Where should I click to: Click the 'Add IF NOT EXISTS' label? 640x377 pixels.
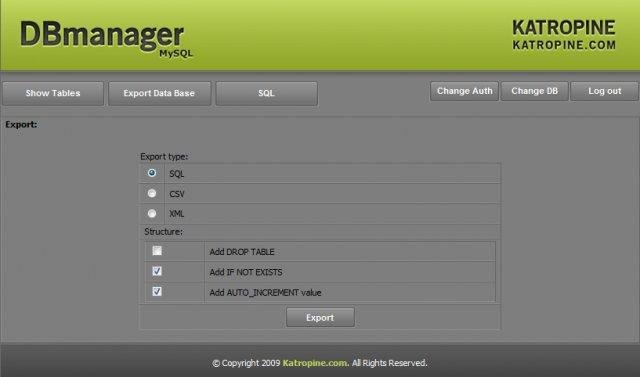pos(246,272)
